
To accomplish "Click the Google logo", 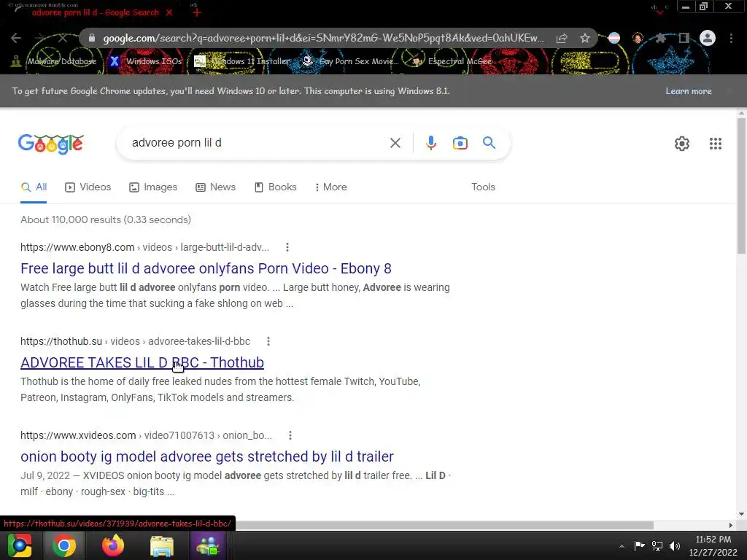I will click(51, 144).
